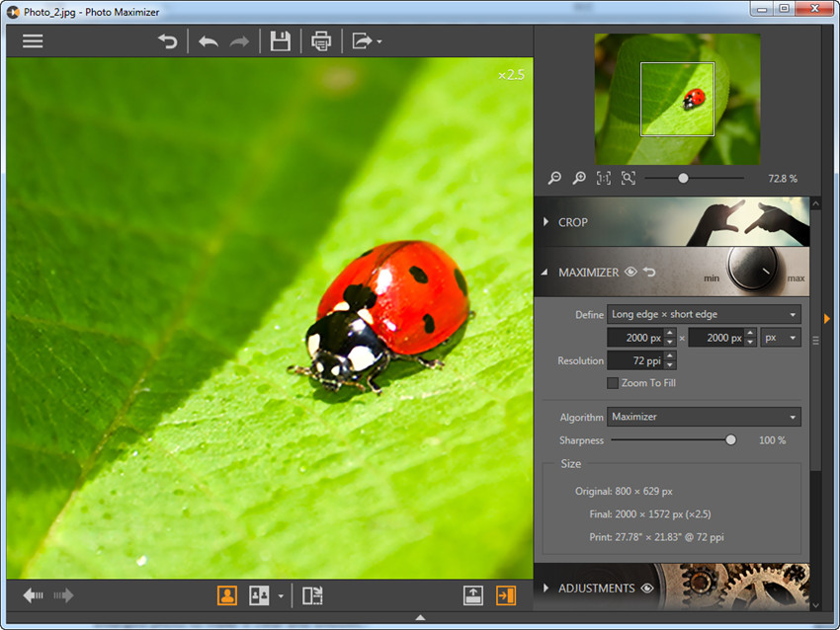This screenshot has width=840, height=630.
Task: Decrease the short edge size value
Action: (x=750, y=342)
